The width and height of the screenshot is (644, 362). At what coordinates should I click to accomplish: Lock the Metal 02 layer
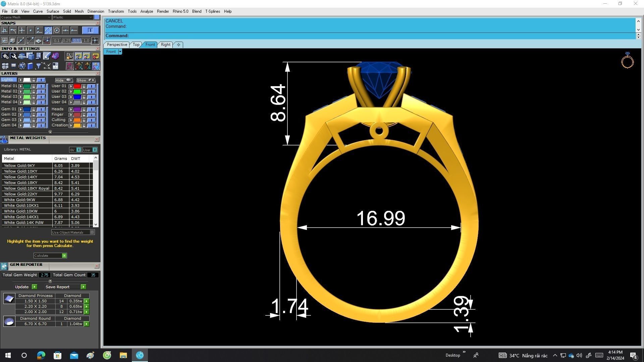point(34,92)
